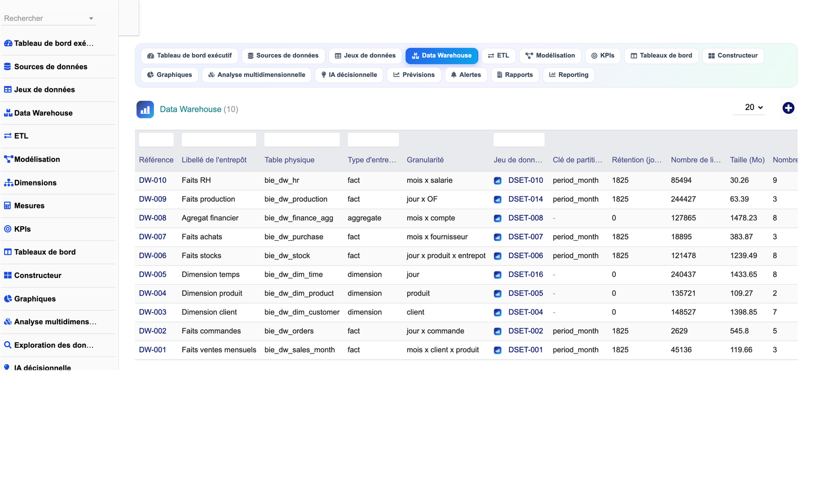Switch to the Analyse multidimensionnelle tab
The height and width of the screenshot is (504, 815).
pos(257,75)
